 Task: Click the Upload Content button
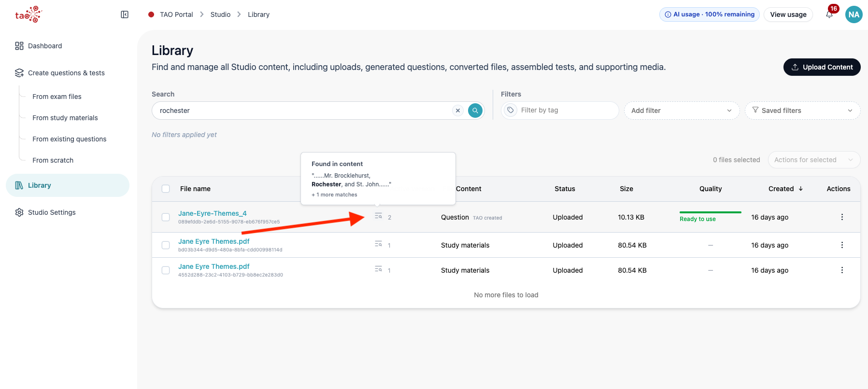pyautogui.click(x=822, y=67)
